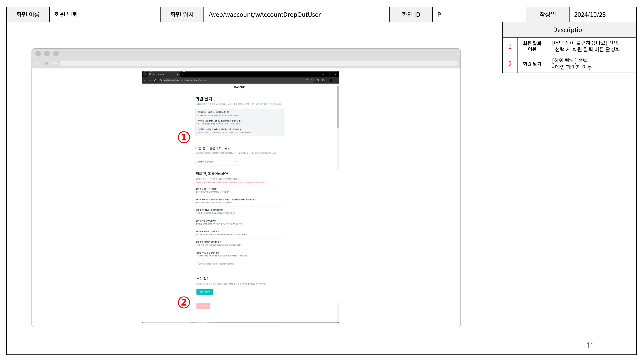The width and height of the screenshot is (644, 362).
Task: Expand the Chrome tab search chevron
Action: (x=145, y=74)
